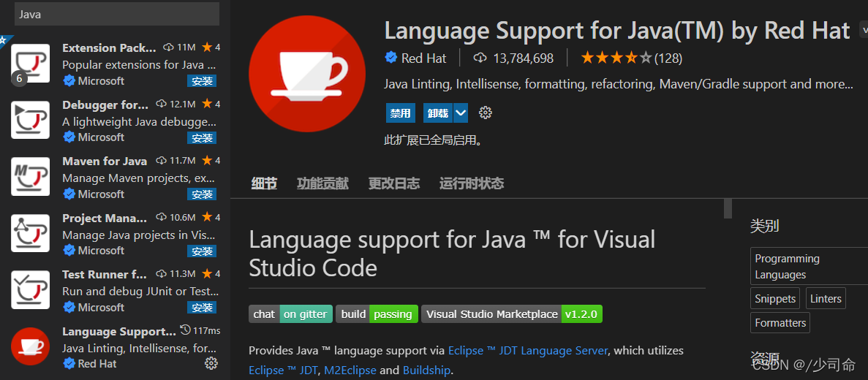
Task: Click the 卸载 button
Action: click(x=438, y=113)
